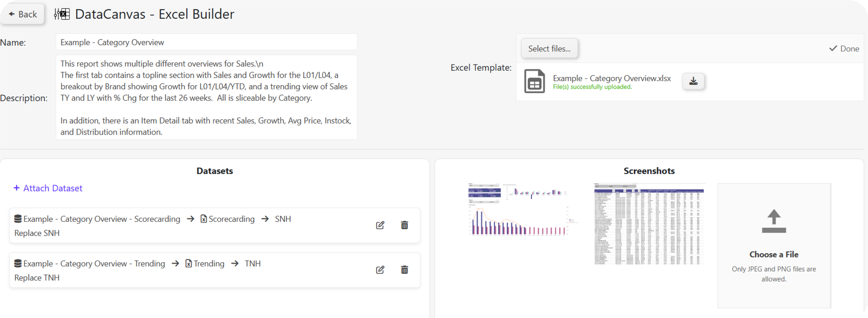Viewport: 868px width, 318px height.
Task: Click the database icon on the Scorecarding dataset
Action: (x=18, y=218)
